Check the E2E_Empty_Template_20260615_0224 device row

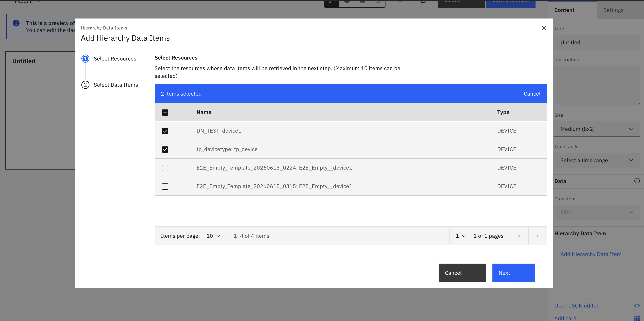coord(165,168)
